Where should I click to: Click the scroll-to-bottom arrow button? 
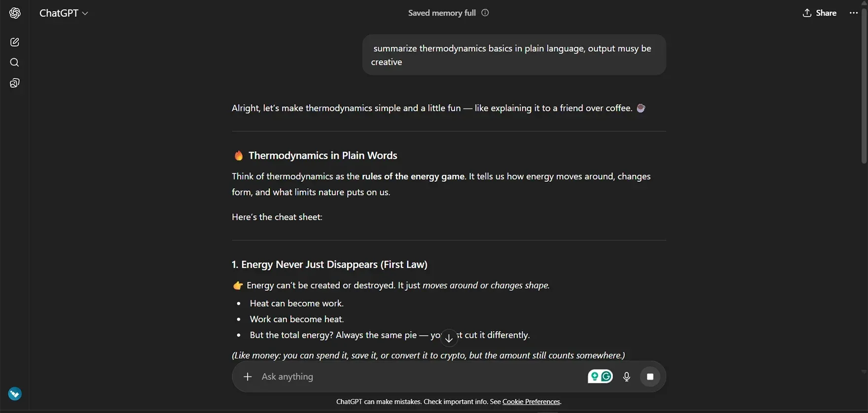point(449,338)
